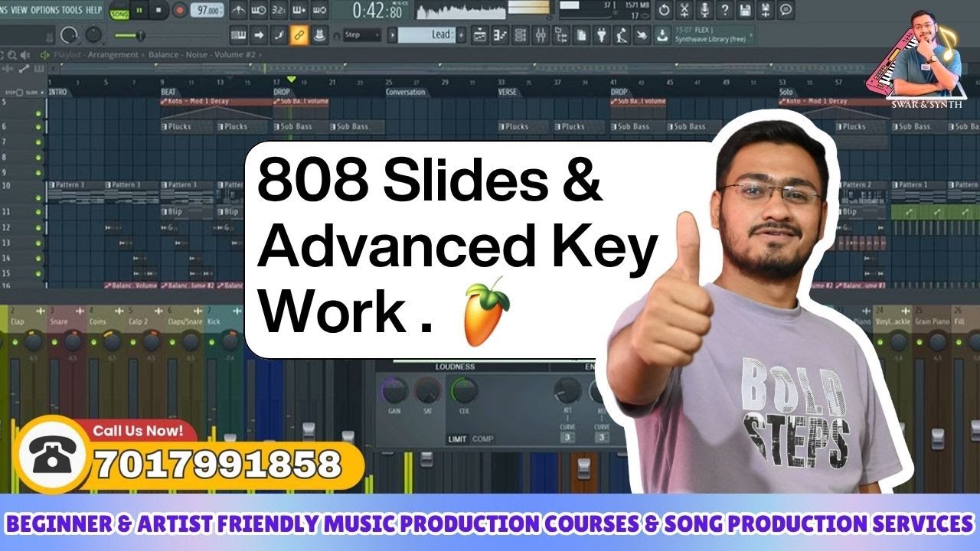Open the playlist view icon
The width and height of the screenshot is (980, 551).
(x=480, y=35)
